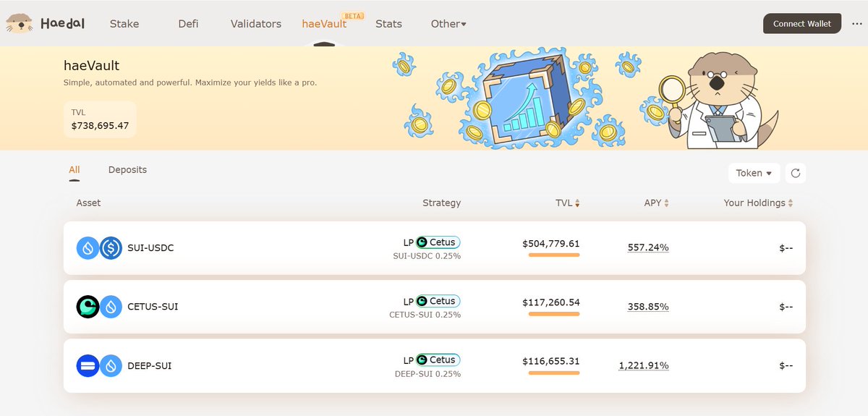This screenshot has height=416, width=868.
Task: Click the $117,260.54 TVL amount
Action: click(x=551, y=302)
